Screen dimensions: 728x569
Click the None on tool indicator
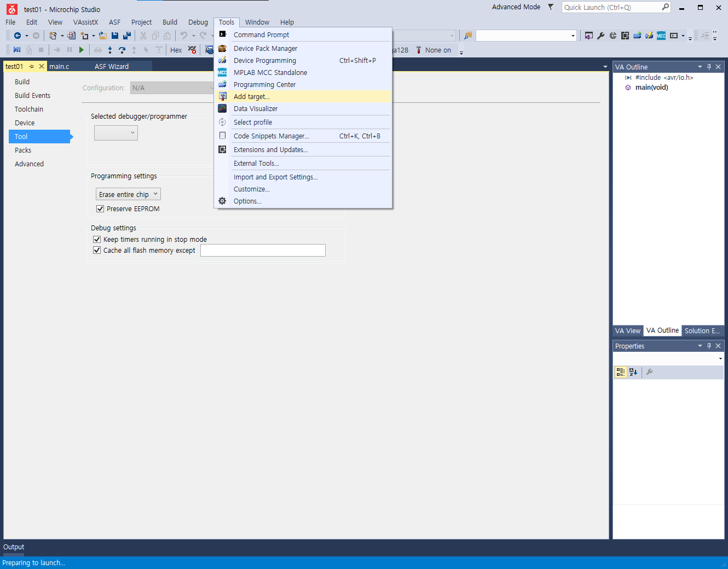[x=434, y=50]
